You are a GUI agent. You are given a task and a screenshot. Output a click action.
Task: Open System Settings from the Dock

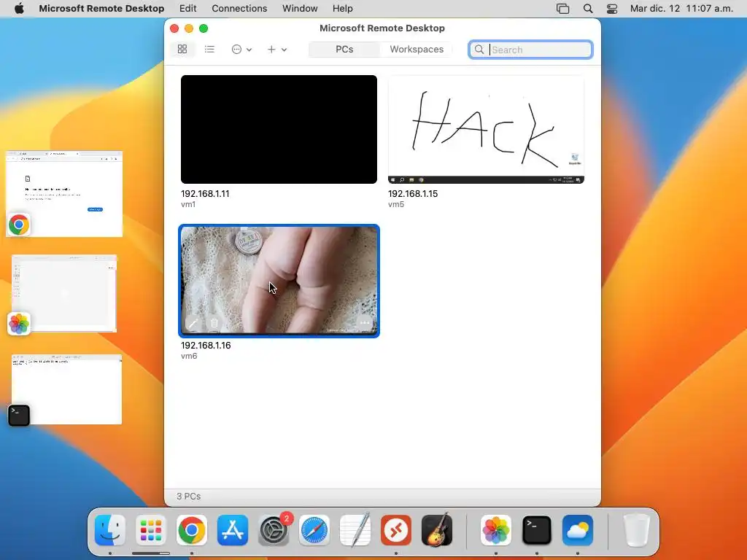(274, 530)
